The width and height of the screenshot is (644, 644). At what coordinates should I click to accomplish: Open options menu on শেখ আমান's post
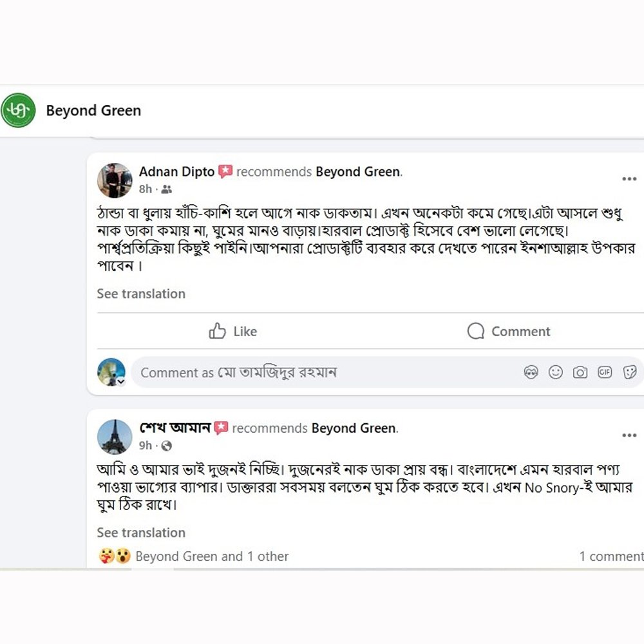click(x=629, y=435)
